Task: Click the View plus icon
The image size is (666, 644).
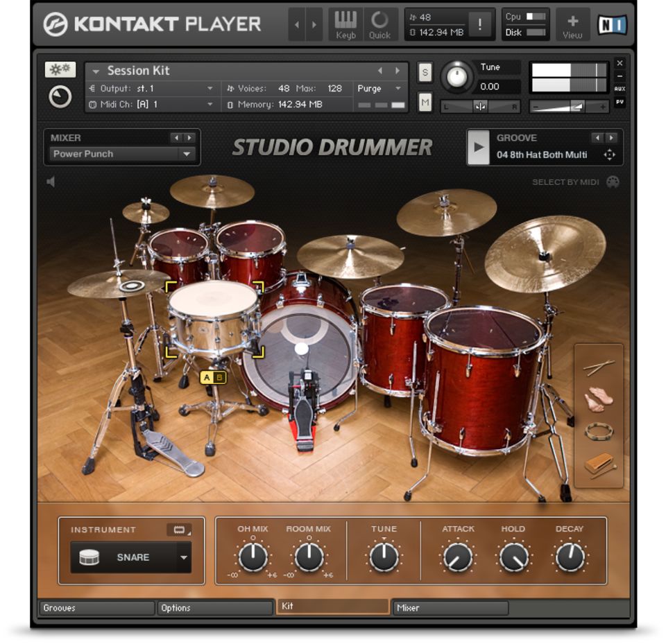Action: coord(572,24)
